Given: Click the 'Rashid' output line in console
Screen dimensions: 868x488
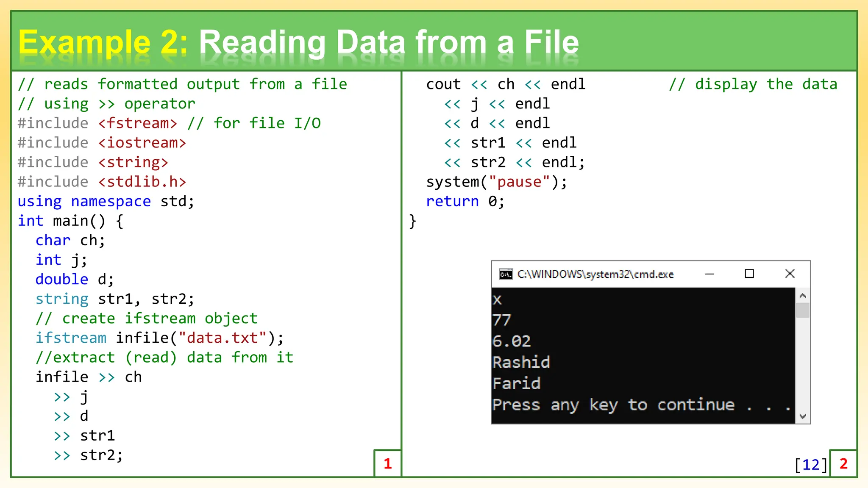Looking at the screenshot, I should pyautogui.click(x=521, y=363).
